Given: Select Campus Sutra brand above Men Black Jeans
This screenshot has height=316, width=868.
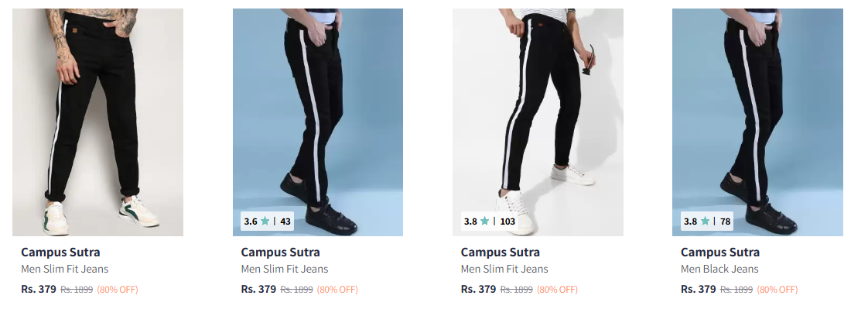Looking at the screenshot, I should coord(719,252).
